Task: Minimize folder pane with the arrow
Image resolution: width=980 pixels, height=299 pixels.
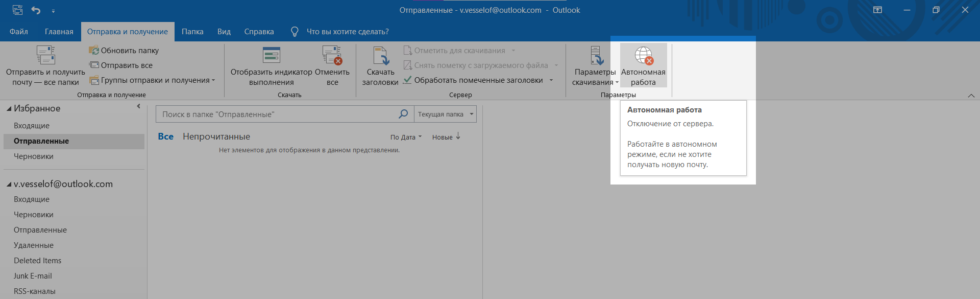Action: [x=138, y=106]
